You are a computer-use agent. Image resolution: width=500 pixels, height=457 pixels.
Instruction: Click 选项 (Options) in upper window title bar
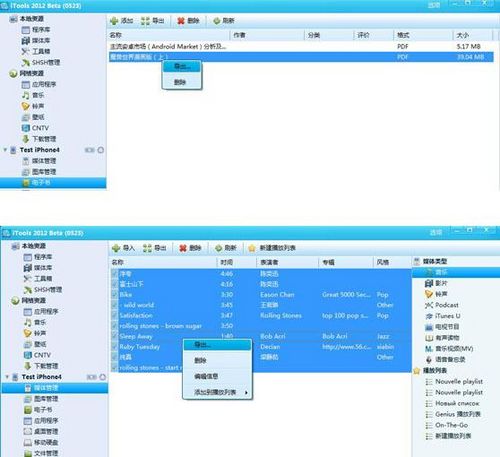(434, 5)
